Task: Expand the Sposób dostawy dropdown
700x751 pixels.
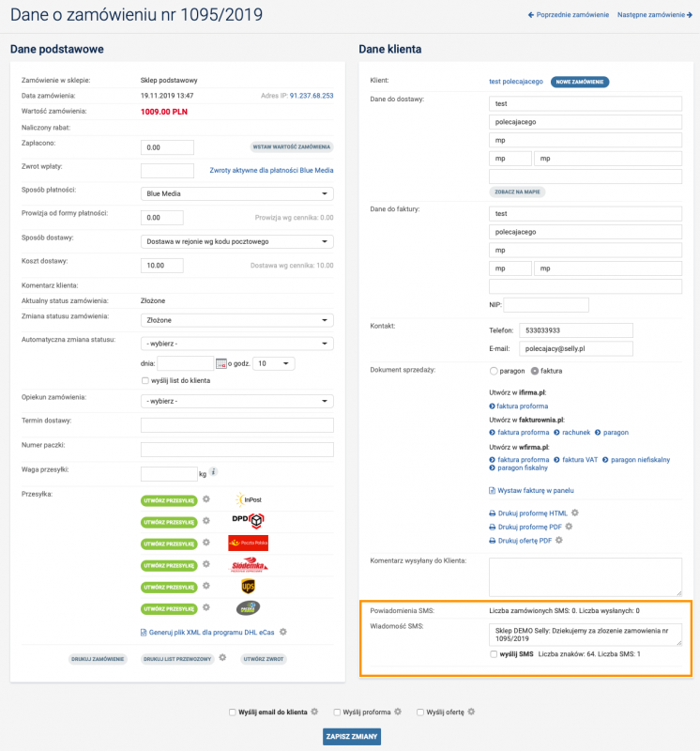Action: pos(236,241)
